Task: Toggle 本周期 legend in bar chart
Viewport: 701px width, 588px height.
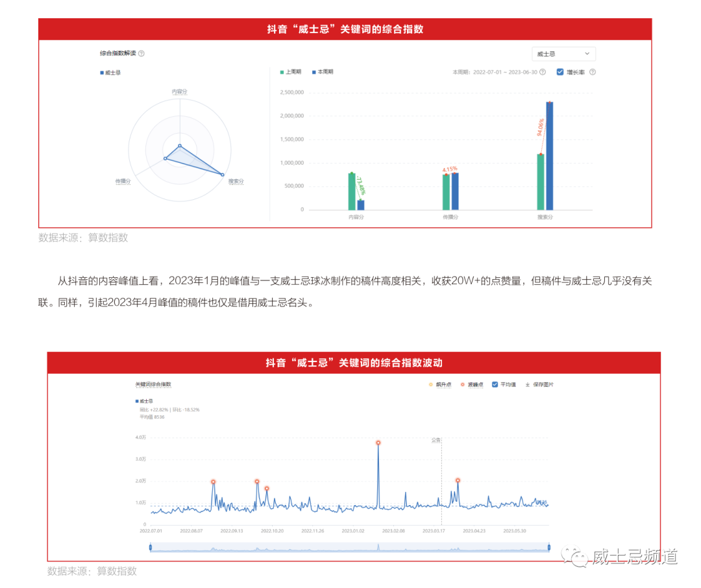Action: point(323,72)
